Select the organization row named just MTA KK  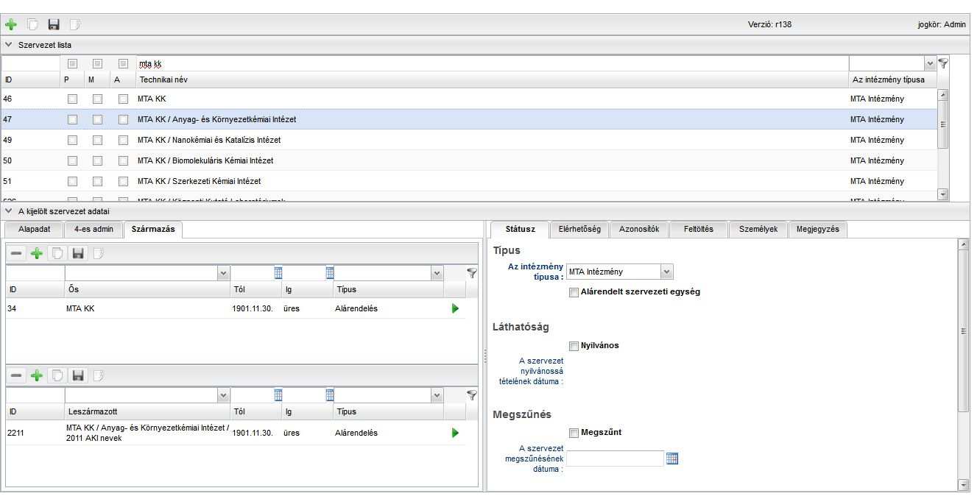[x=470, y=99]
